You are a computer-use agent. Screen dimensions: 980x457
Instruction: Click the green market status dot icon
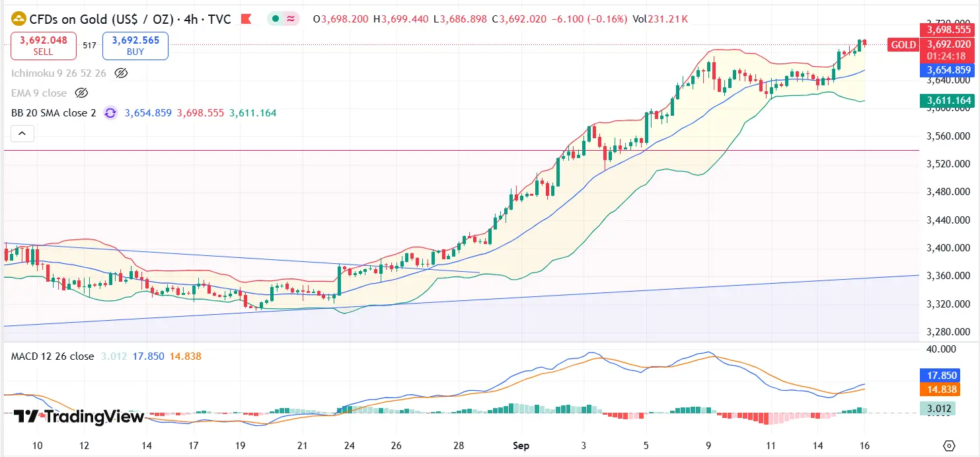tap(276, 19)
